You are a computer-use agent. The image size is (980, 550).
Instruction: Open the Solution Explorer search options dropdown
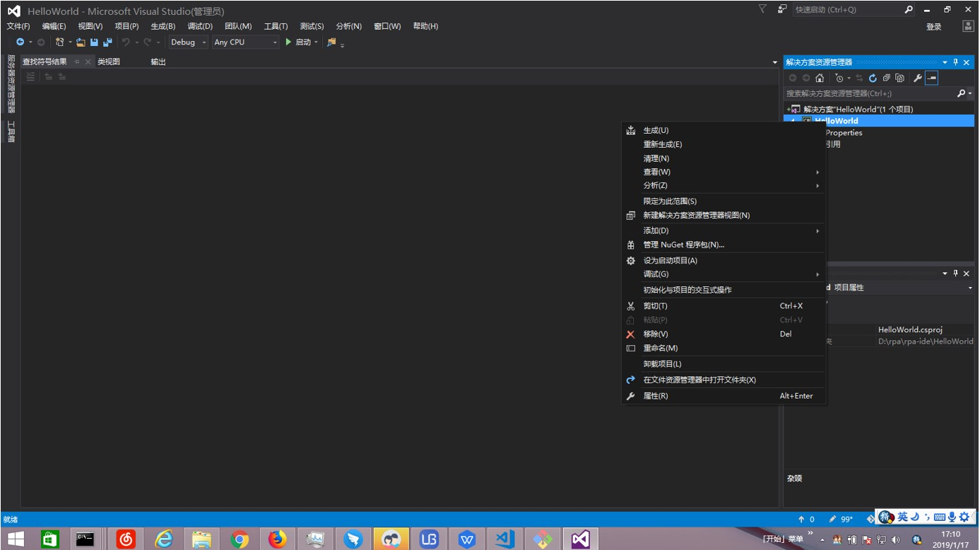[970, 93]
